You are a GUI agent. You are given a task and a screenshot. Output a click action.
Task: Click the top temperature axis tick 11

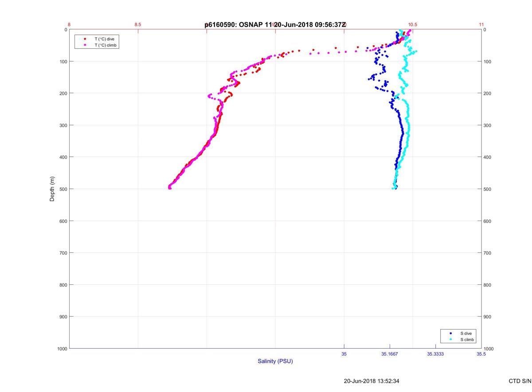pos(481,25)
